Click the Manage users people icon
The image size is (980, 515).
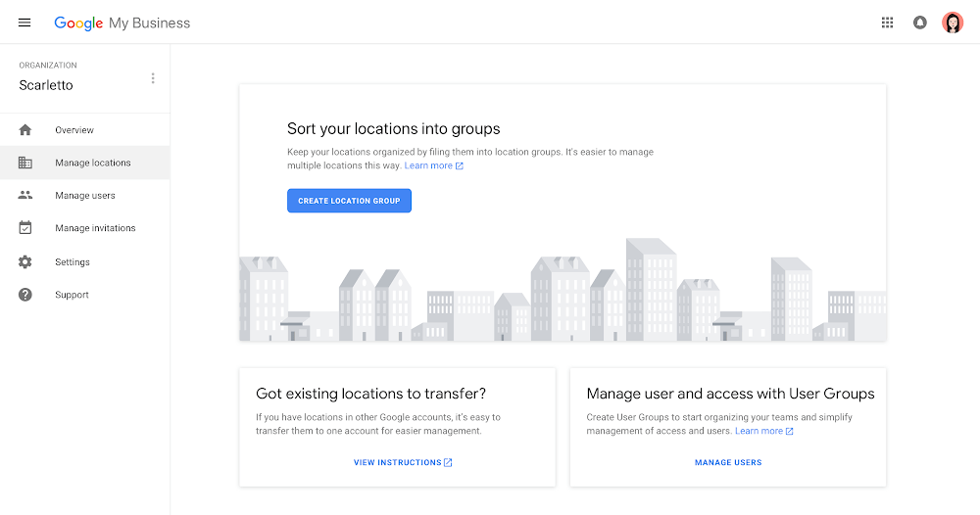click(25, 196)
